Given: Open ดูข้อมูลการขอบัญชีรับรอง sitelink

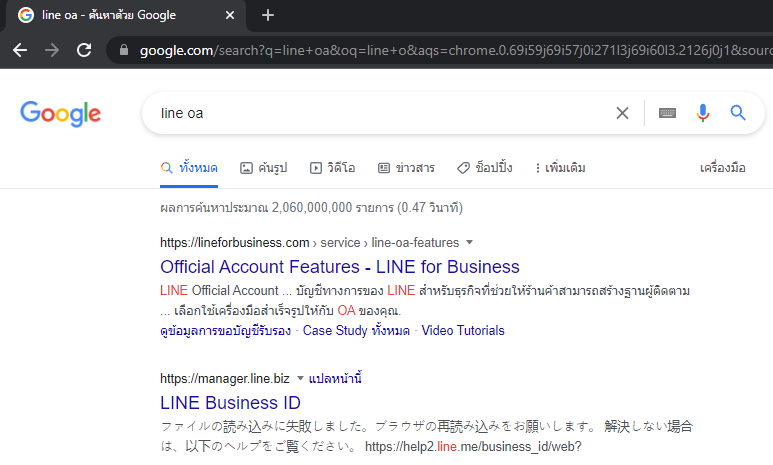Looking at the screenshot, I should coord(225,330).
